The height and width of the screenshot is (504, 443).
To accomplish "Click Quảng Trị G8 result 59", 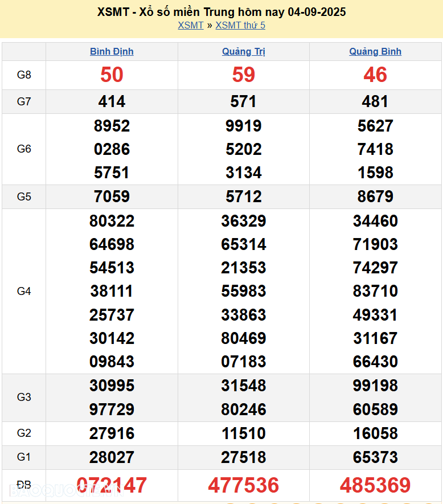I will coord(244,75).
